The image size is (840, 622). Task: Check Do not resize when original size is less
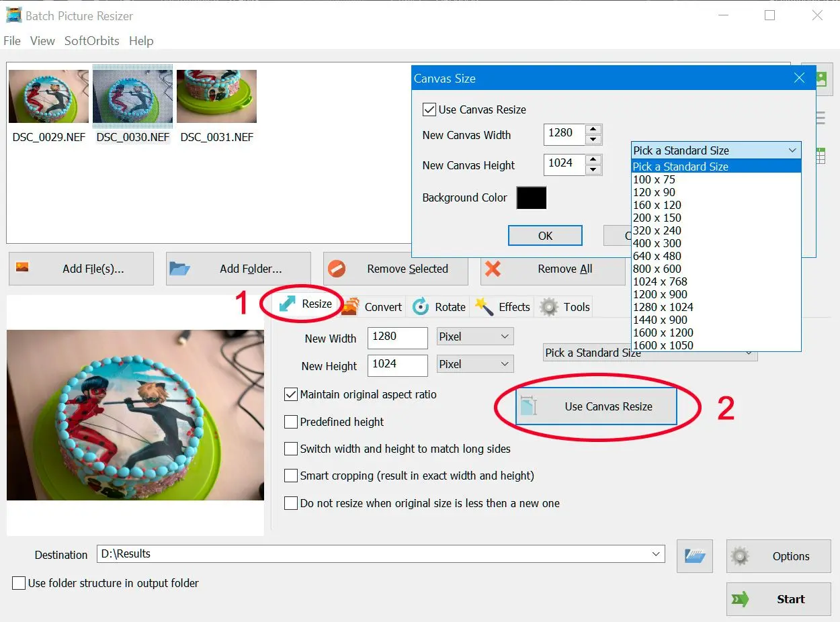point(291,503)
